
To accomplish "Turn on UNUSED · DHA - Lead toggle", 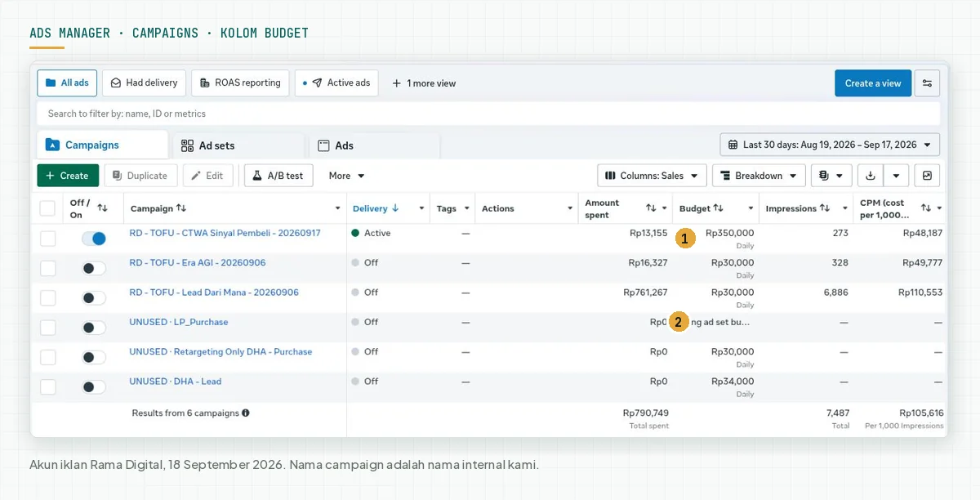I will (94, 387).
